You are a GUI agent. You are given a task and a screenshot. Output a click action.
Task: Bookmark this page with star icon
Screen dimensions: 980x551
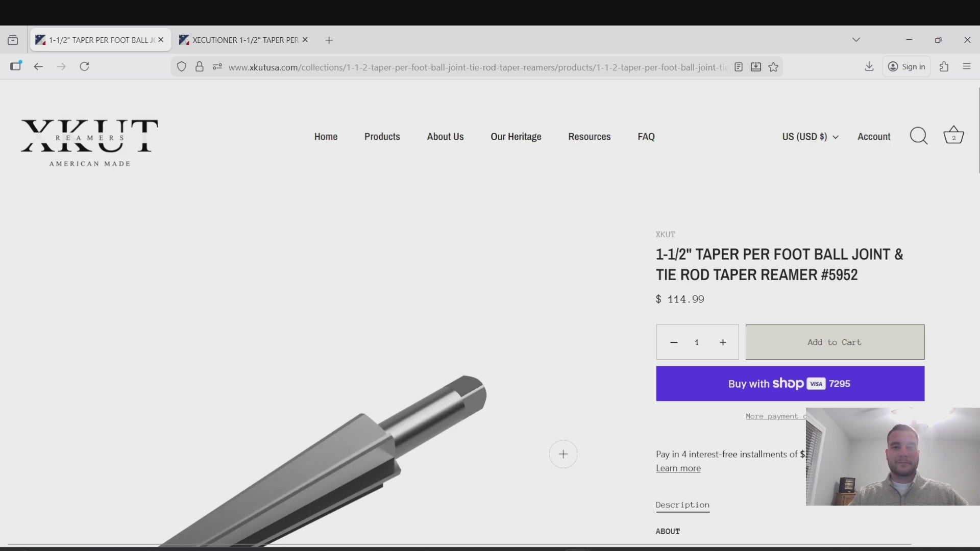click(x=773, y=67)
